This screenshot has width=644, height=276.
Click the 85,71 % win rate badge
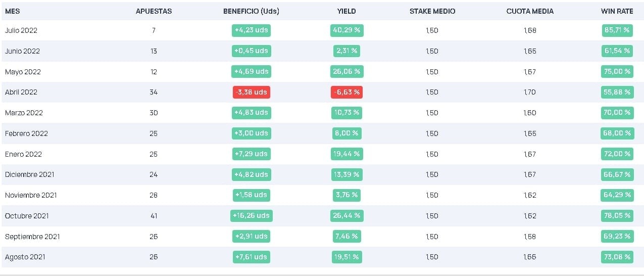pos(617,30)
